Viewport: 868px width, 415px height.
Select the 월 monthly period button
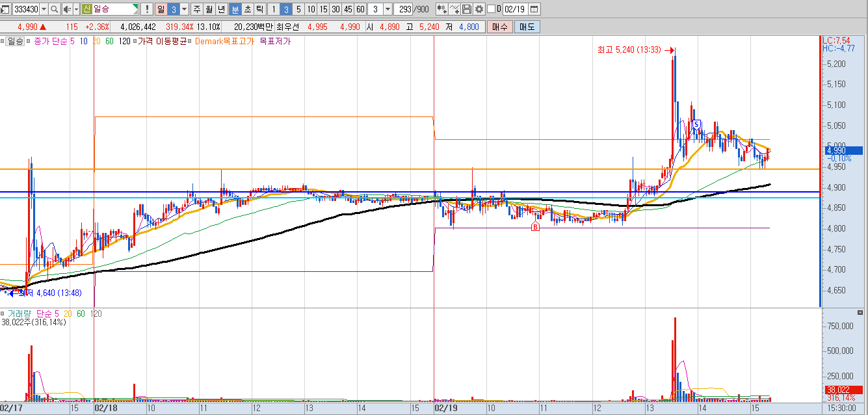pos(209,9)
